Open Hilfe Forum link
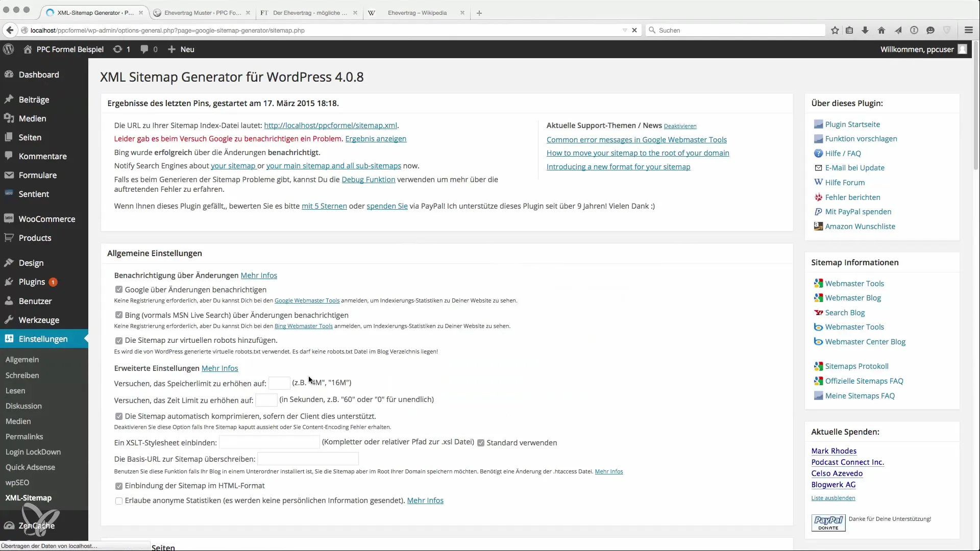 [x=845, y=182]
